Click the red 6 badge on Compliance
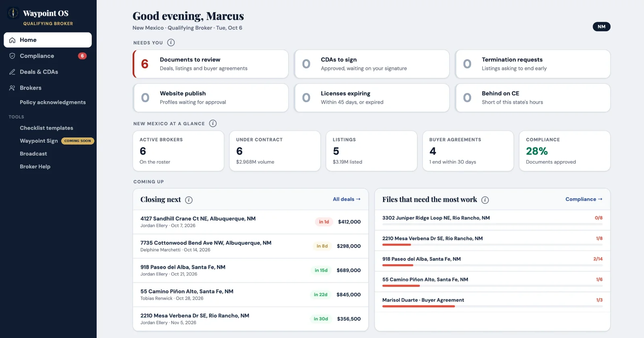The height and width of the screenshot is (338, 644). click(x=82, y=56)
